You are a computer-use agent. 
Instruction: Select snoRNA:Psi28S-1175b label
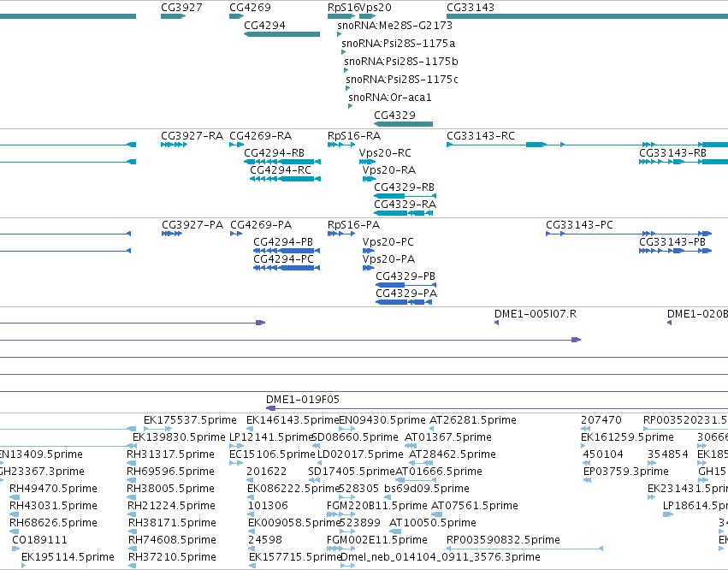(401, 62)
